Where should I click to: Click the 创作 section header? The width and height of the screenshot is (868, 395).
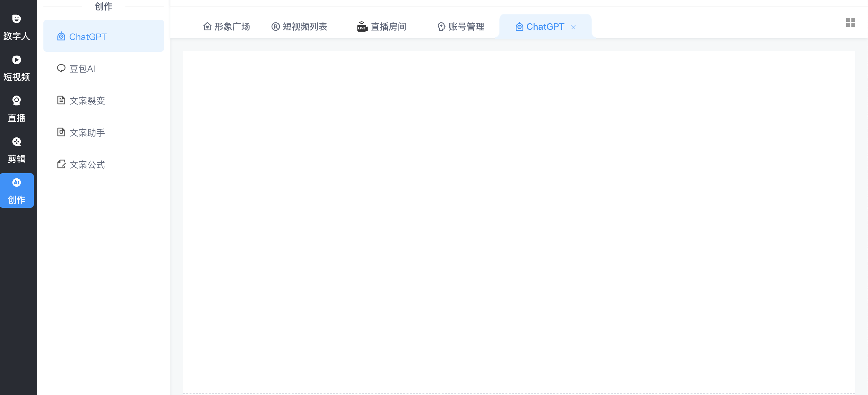103,6
